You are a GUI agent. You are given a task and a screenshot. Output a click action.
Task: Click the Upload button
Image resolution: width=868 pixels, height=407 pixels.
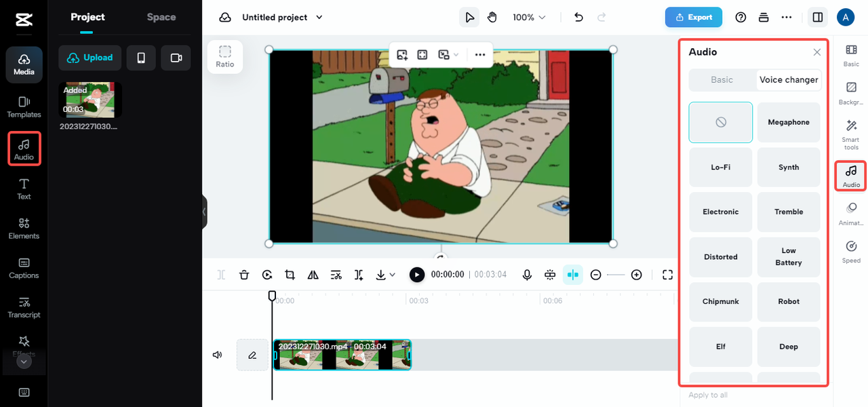90,58
